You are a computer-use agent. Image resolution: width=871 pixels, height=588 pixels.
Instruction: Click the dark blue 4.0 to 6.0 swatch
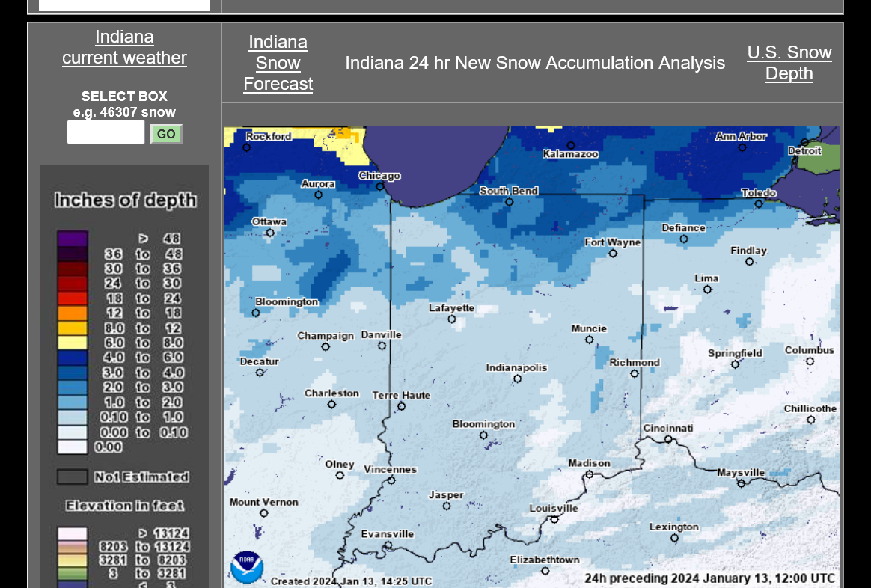(73, 358)
